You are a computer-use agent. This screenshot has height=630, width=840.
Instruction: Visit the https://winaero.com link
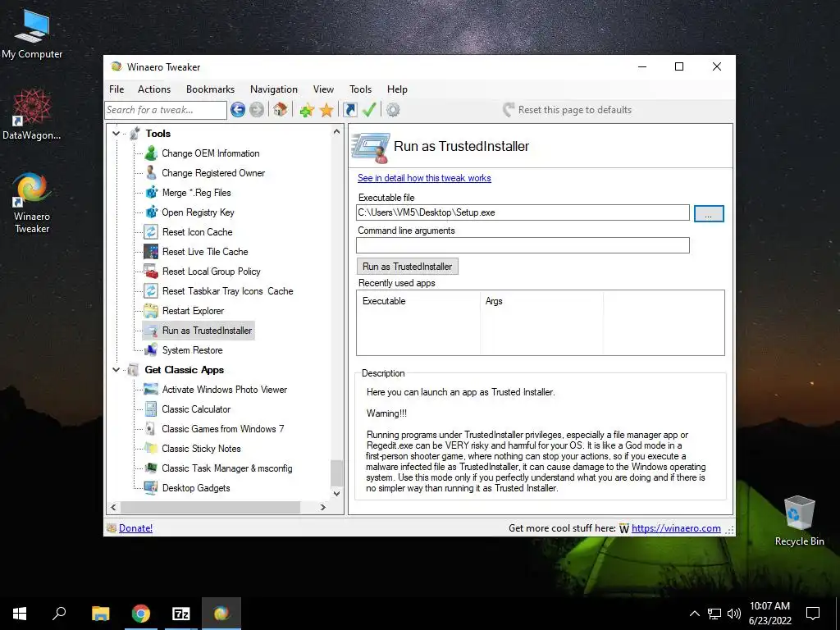pos(676,528)
